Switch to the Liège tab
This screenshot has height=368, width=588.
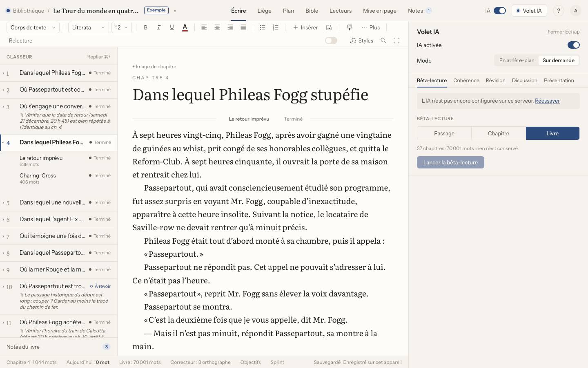(264, 11)
